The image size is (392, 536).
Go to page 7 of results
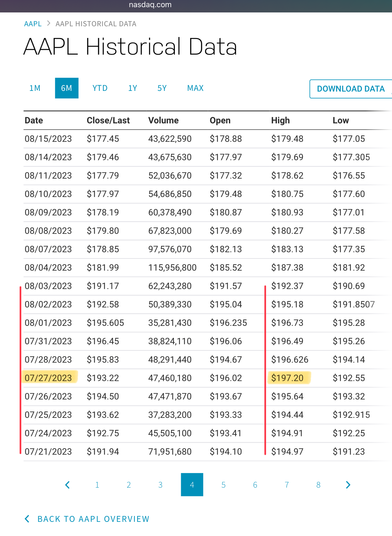pyautogui.click(x=287, y=485)
